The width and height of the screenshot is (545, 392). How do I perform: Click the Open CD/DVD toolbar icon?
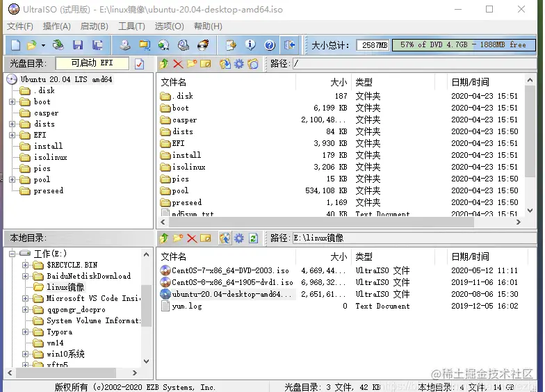[58, 44]
